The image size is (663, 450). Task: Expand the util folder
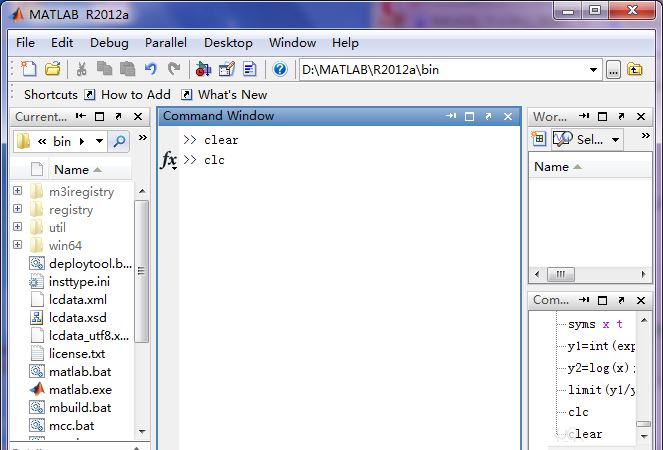tap(17, 227)
